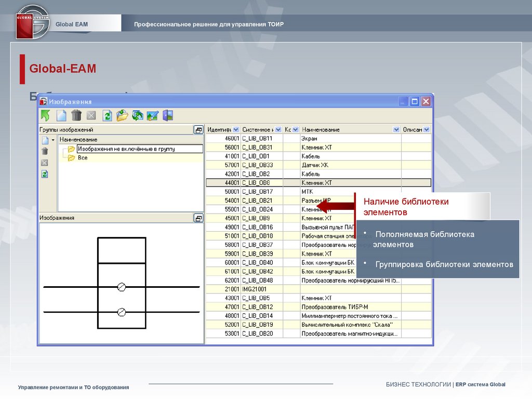Open dropdown arrow beside new group icon
Image resolution: width=532 pixels, height=399 pixels.
coord(53,140)
